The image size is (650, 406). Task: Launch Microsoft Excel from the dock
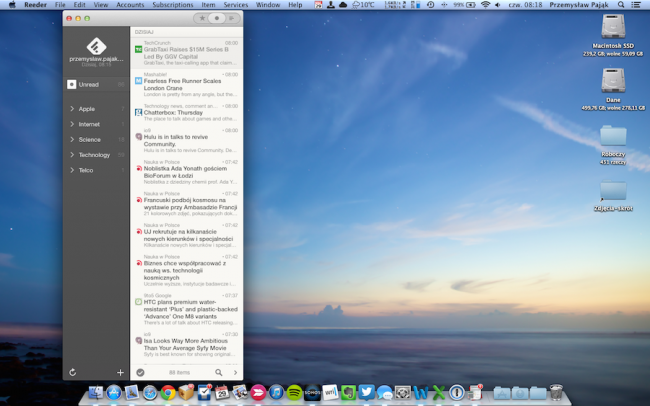tap(439, 392)
